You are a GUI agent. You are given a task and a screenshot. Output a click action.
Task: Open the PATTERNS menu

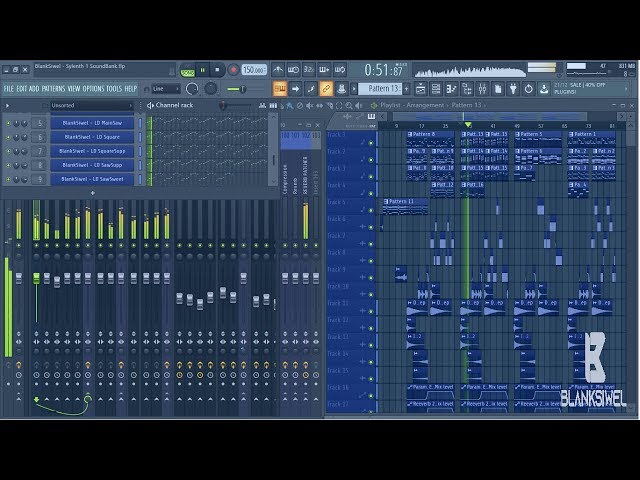coord(53,89)
